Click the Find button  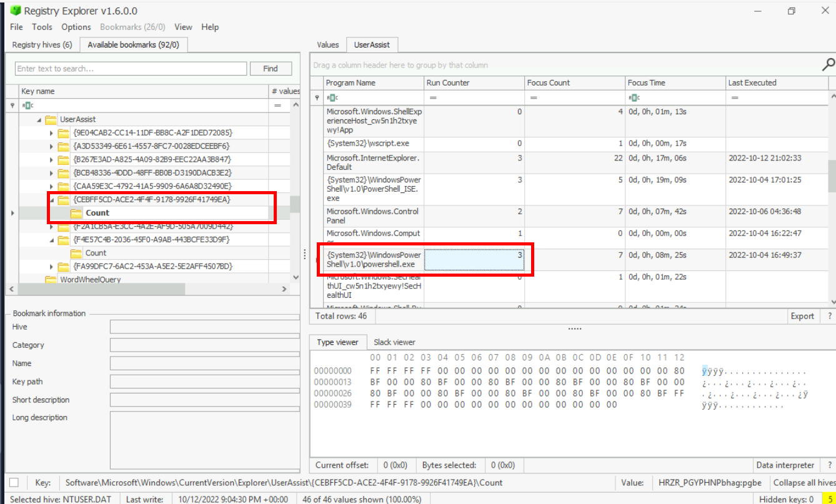[271, 69]
